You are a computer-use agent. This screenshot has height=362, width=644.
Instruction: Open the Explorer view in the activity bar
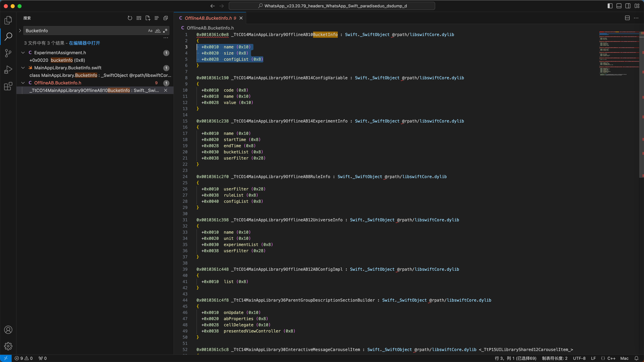click(x=8, y=20)
